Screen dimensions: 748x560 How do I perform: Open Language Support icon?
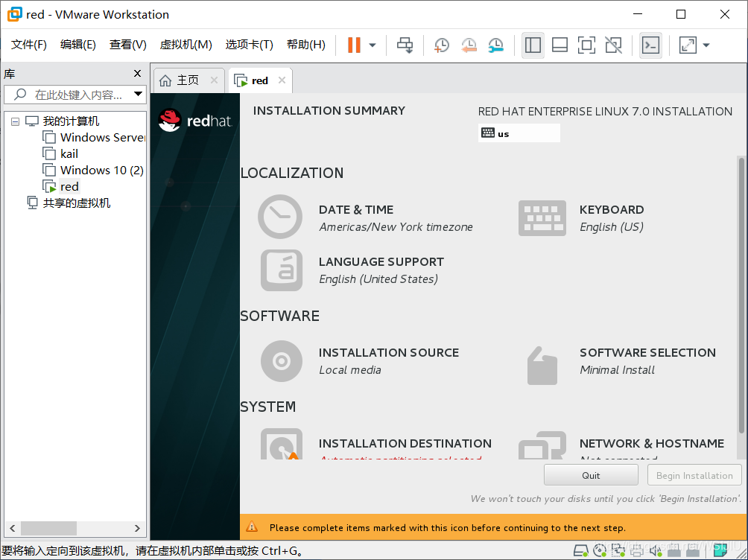point(282,270)
